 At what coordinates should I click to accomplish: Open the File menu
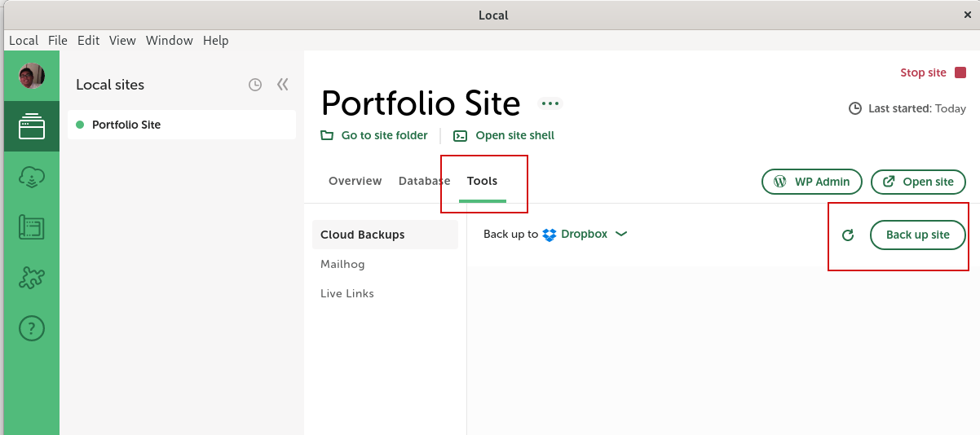(x=58, y=40)
